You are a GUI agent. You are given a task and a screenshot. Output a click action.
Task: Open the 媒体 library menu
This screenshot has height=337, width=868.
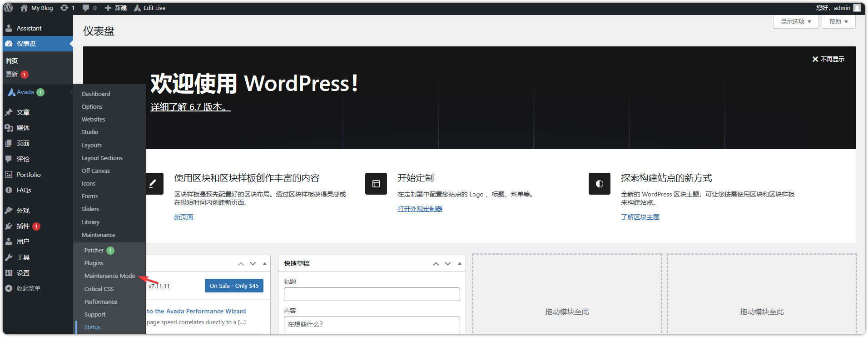[38, 128]
